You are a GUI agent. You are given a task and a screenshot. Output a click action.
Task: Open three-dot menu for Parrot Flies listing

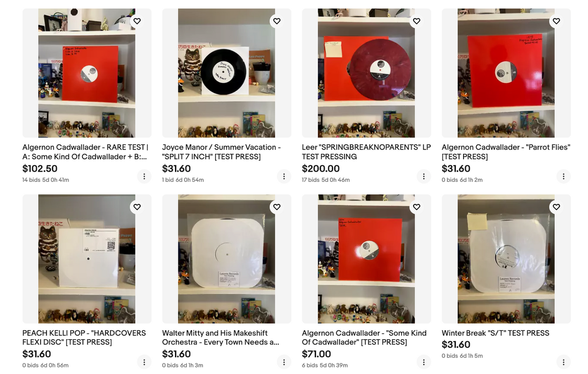point(563,176)
